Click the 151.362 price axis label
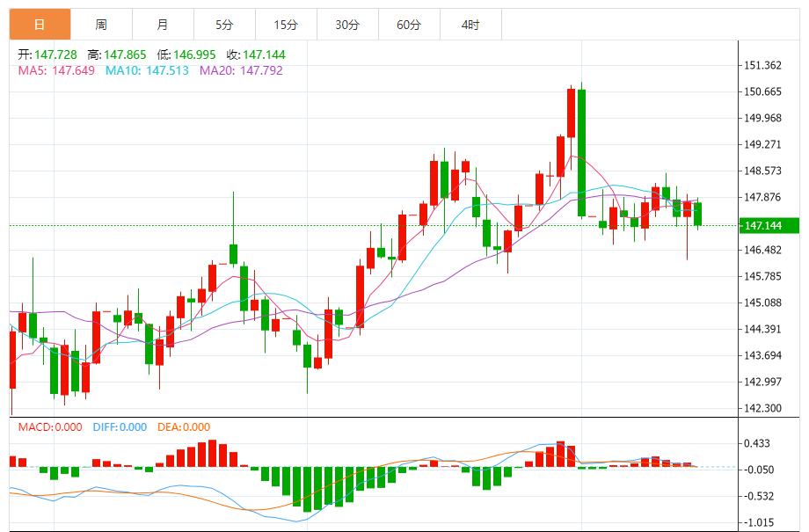809x532 pixels. pos(762,66)
